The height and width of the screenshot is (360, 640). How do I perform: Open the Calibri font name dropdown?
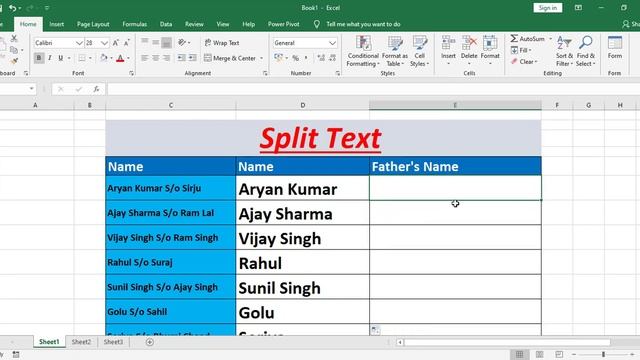pyautogui.click(x=79, y=43)
